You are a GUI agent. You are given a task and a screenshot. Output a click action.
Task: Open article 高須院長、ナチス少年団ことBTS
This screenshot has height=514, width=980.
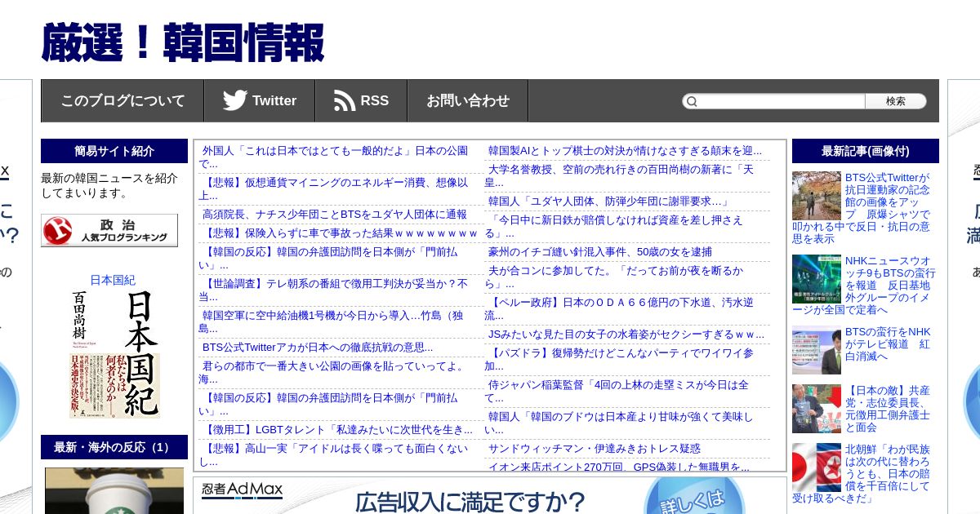pyautogui.click(x=335, y=214)
